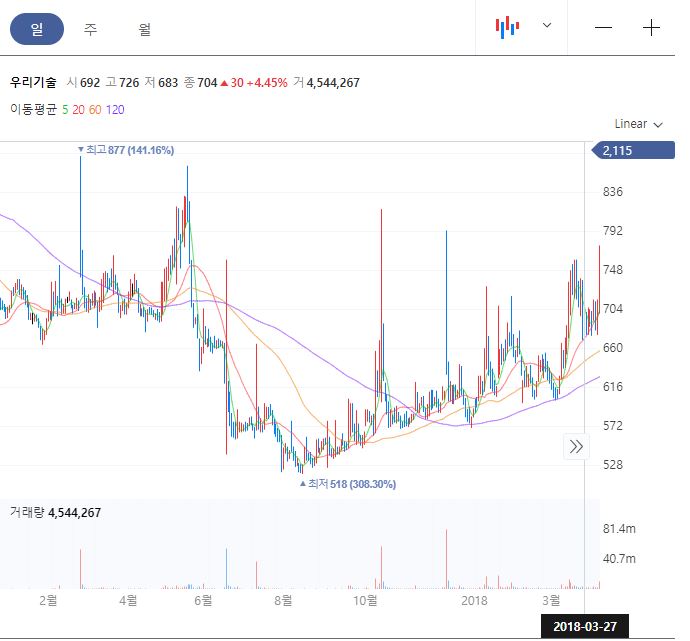The width and height of the screenshot is (690, 641).
Task: Click the 이동평균 label
Action: click(x=33, y=109)
